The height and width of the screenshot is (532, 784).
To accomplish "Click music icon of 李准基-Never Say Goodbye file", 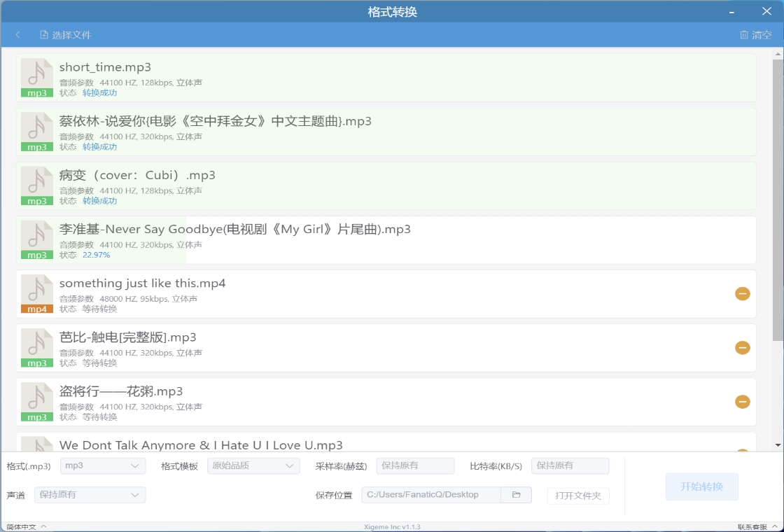I will click(37, 239).
